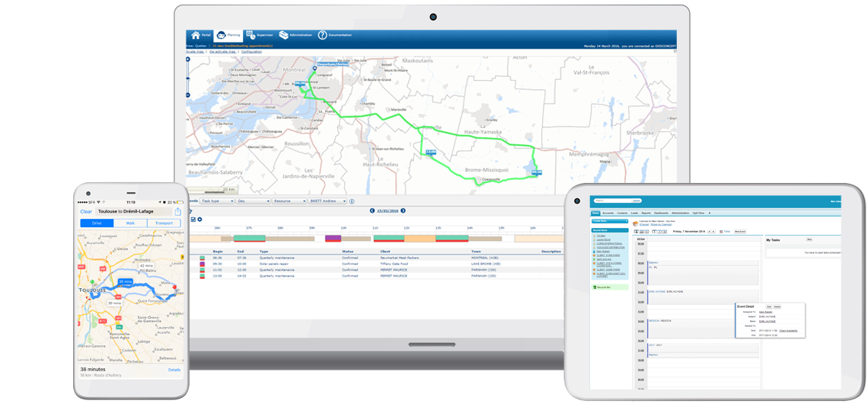Open route Details on the phone

point(174,370)
